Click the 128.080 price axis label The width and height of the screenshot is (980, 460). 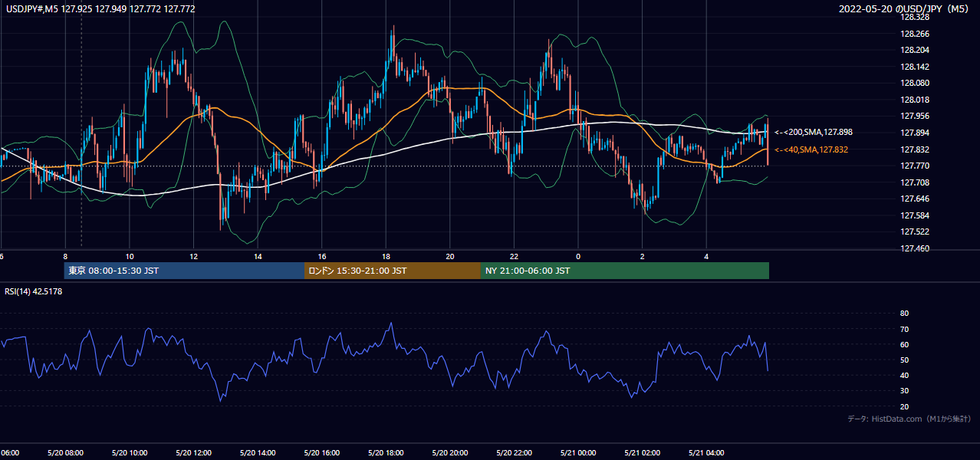tap(916, 83)
